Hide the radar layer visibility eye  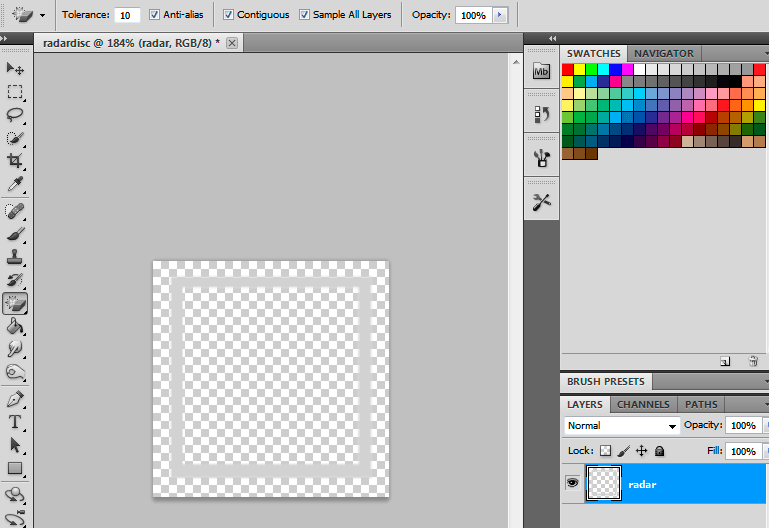pos(572,483)
